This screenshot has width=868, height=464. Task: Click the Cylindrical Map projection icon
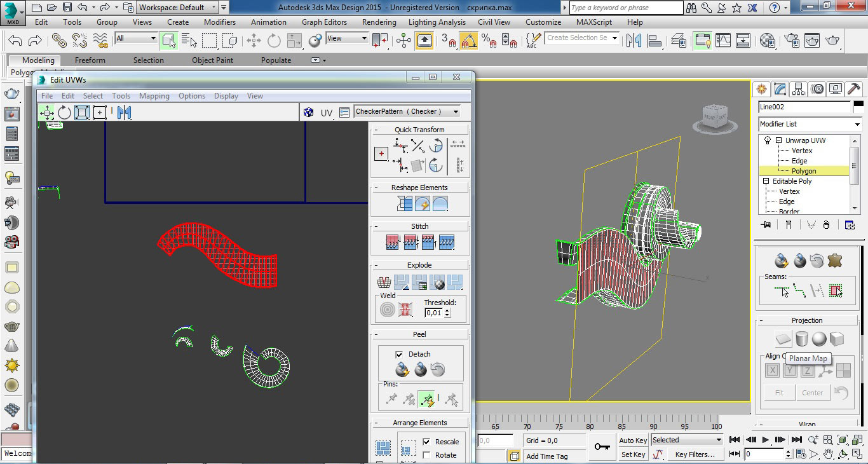[x=801, y=339]
